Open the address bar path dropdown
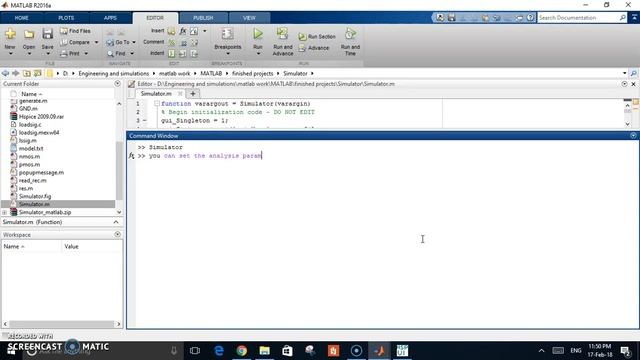 (624, 73)
